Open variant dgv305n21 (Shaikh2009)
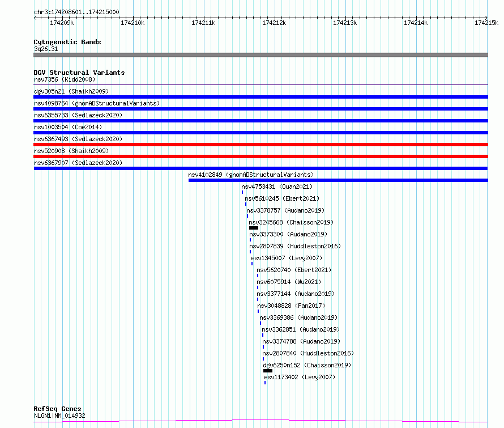This screenshot has height=428, width=504. pyautogui.click(x=71, y=91)
